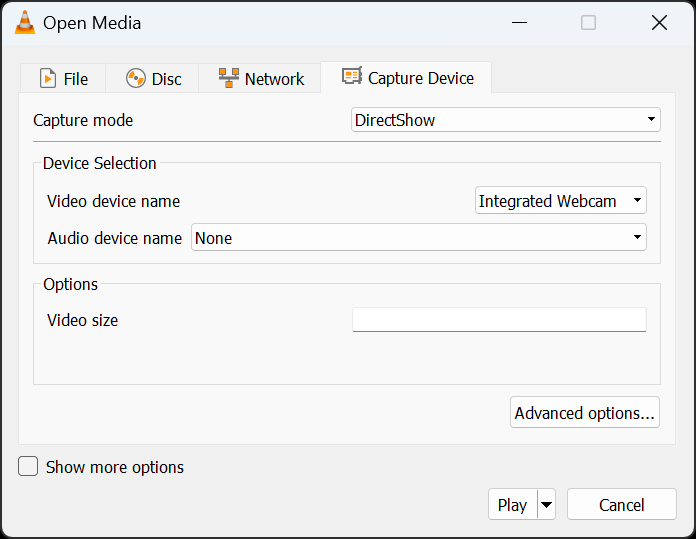Select the Capture Device tab
Image resolution: width=696 pixels, height=539 pixels.
point(406,77)
